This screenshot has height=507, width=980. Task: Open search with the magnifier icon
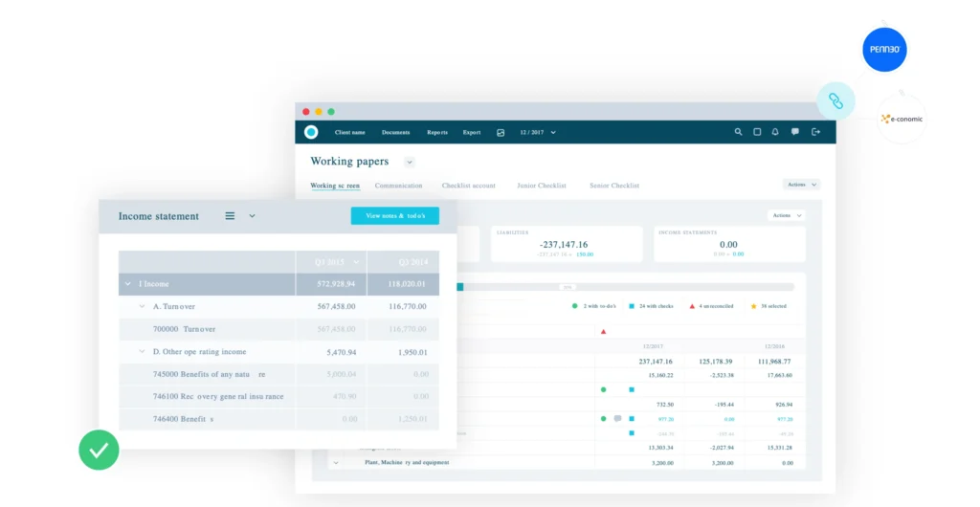(x=738, y=132)
